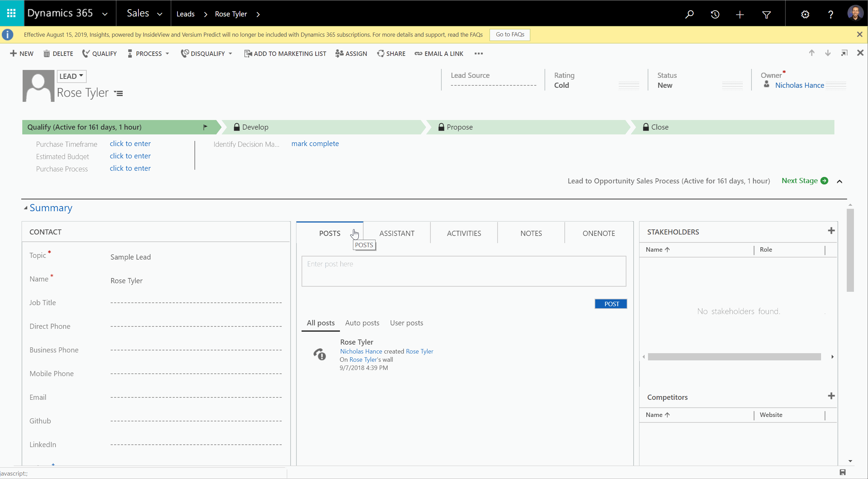Filter by Auto posts
Screen dimensions: 868x479
362,323
